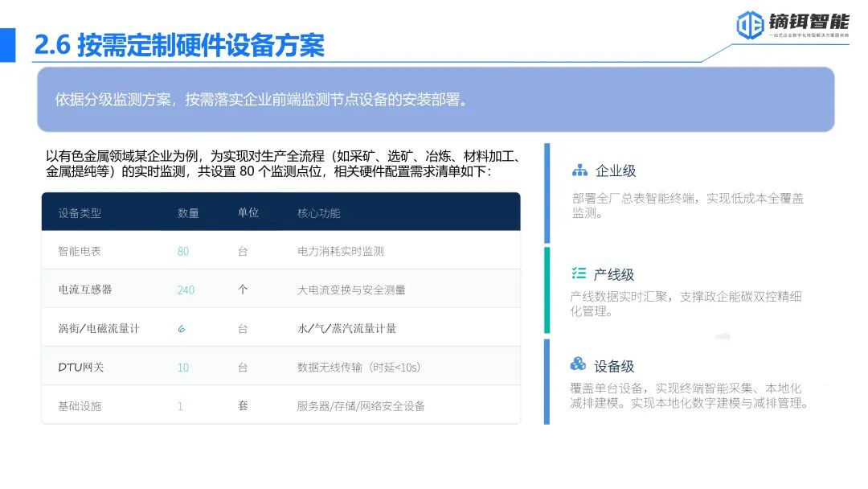868x489 pixels.
Task: Click the 产线级 heading text
Action: click(x=614, y=274)
